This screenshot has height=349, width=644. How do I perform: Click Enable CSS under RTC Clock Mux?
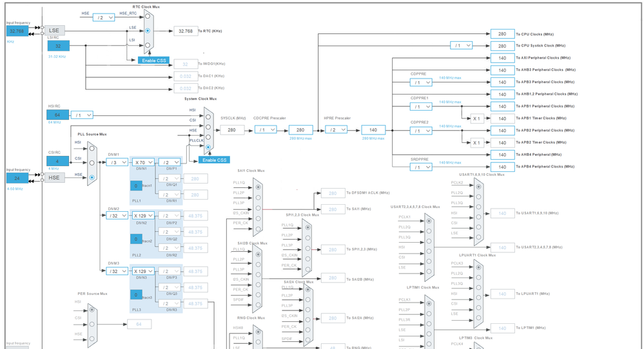coord(153,61)
